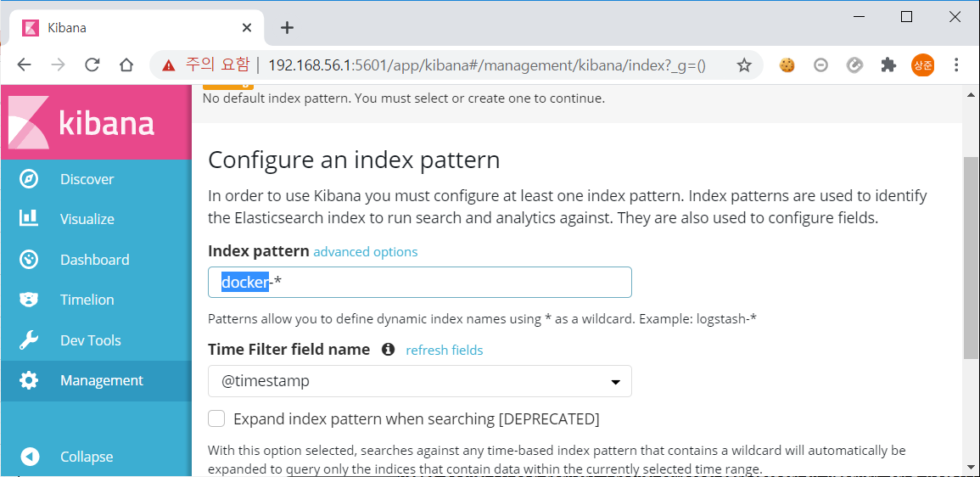Show the Time Filter field info icon
The image size is (980, 477).
(x=388, y=349)
